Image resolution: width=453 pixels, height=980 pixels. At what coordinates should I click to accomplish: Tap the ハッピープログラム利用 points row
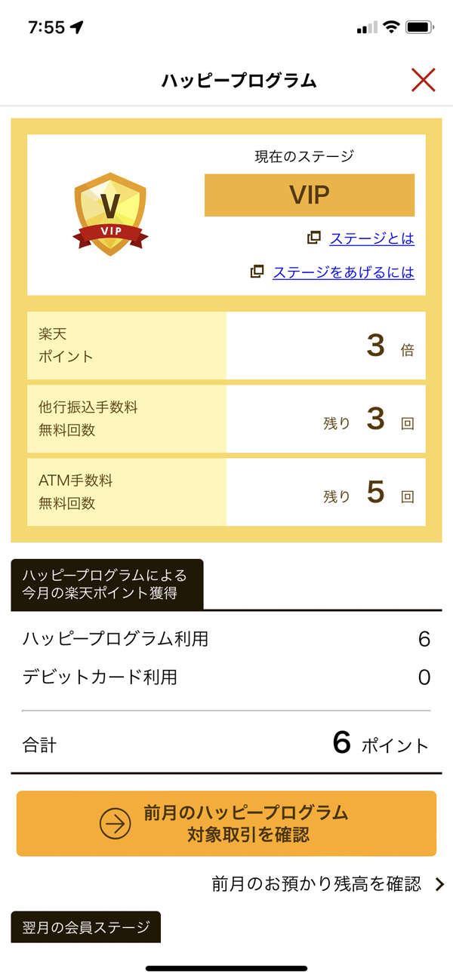coord(226,639)
